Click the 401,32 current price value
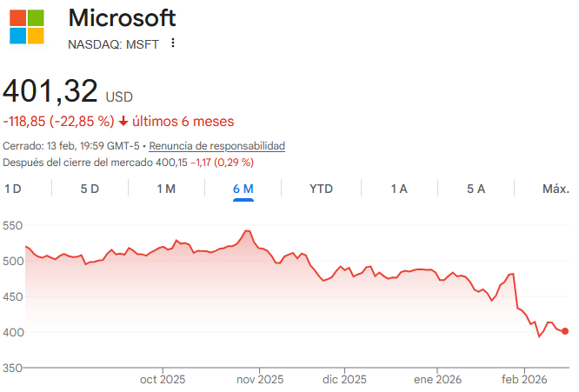The height and width of the screenshot is (392, 579). pos(50,90)
